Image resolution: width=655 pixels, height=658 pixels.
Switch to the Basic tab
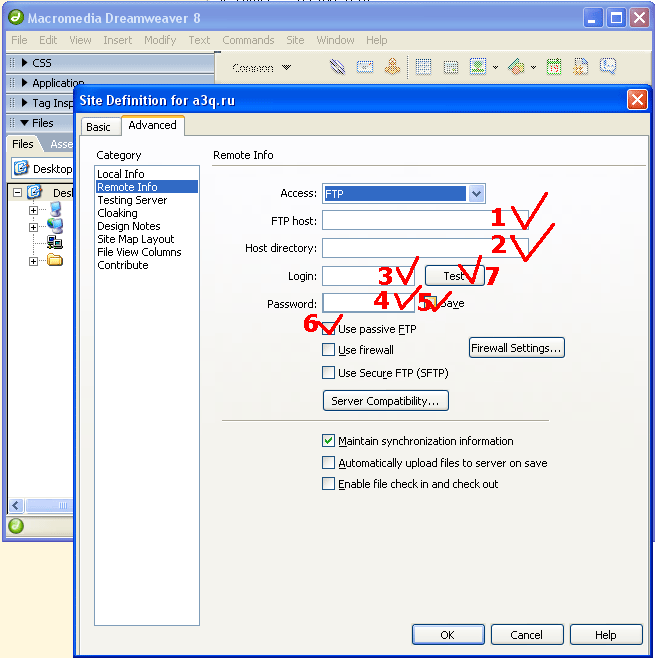click(99, 126)
